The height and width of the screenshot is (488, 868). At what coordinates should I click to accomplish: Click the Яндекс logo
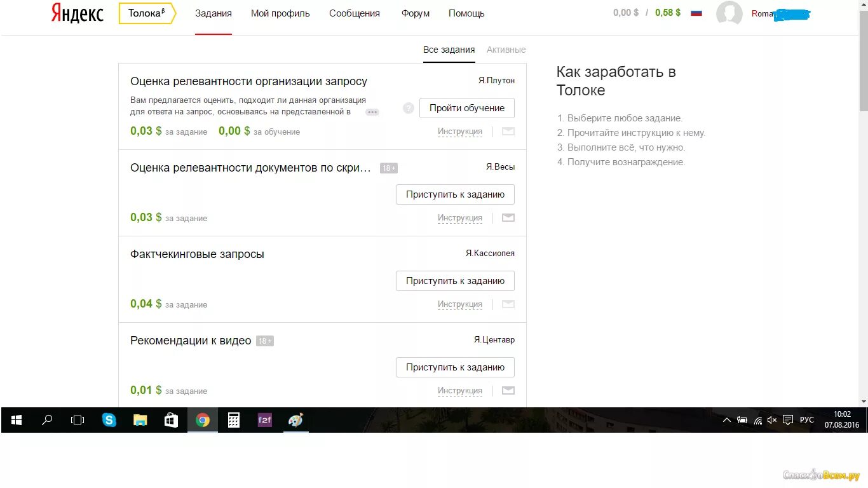click(x=78, y=13)
